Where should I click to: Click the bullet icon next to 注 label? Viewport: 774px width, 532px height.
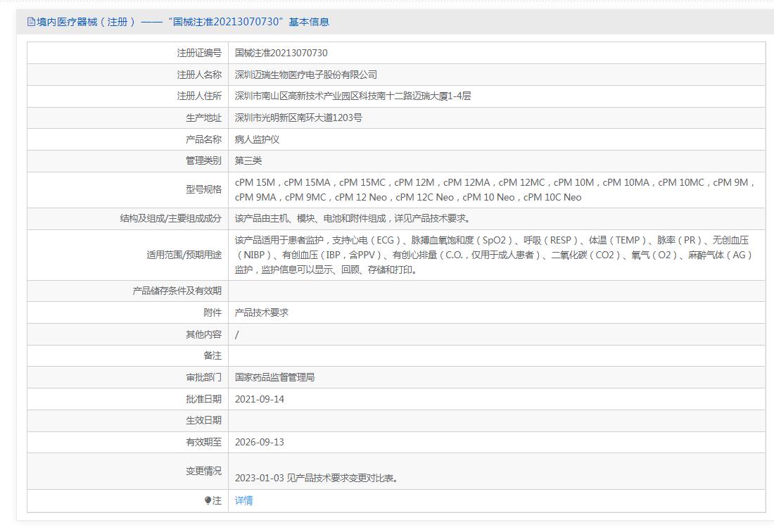coord(208,500)
